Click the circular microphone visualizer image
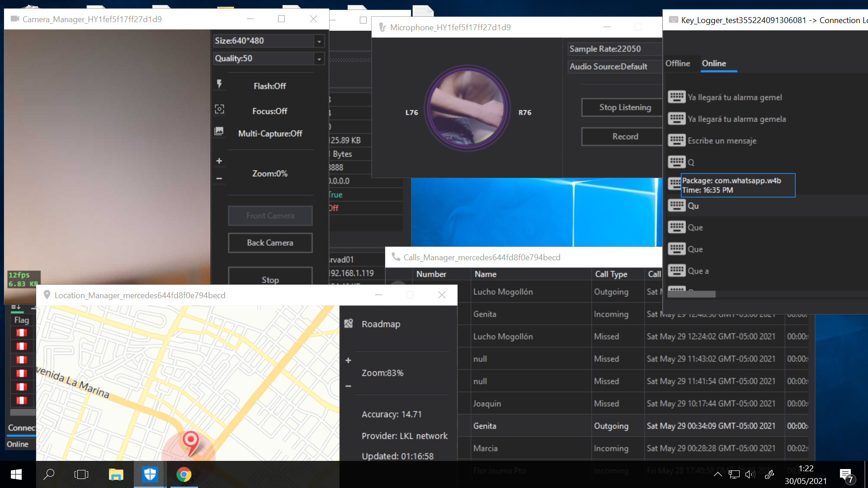868x488 pixels. coord(467,108)
